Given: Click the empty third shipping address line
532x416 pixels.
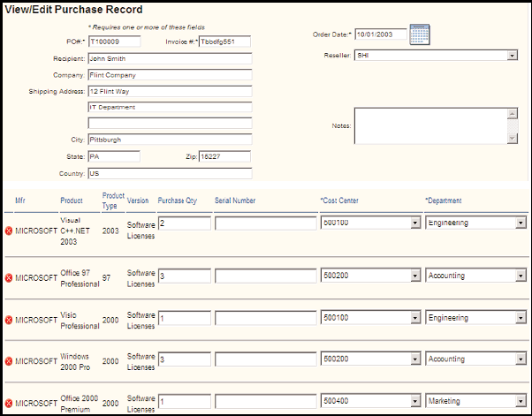Looking at the screenshot, I should (170, 123).
